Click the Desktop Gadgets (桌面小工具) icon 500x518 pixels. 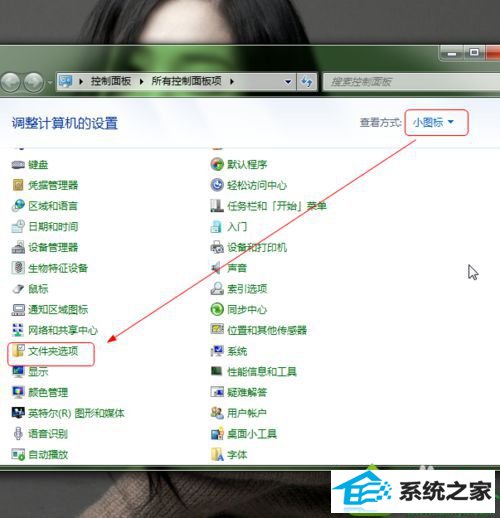[217, 433]
